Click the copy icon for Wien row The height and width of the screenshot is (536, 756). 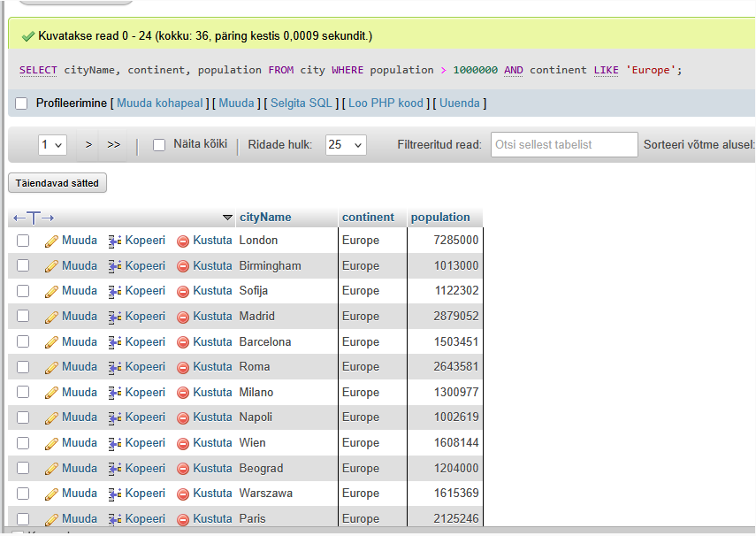click(x=115, y=443)
